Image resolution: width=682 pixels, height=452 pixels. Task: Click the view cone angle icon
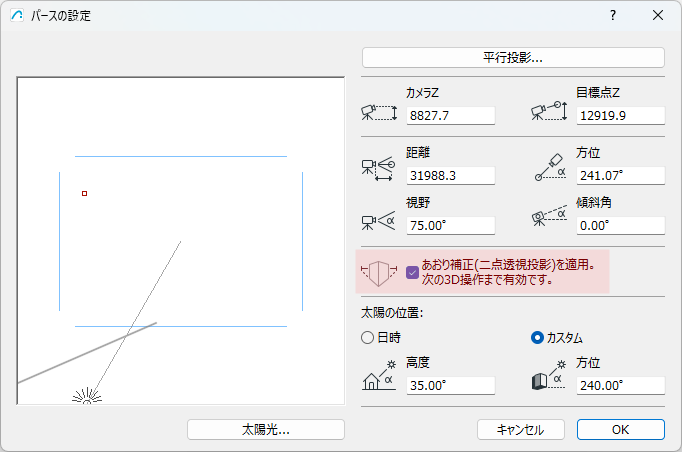point(378,221)
